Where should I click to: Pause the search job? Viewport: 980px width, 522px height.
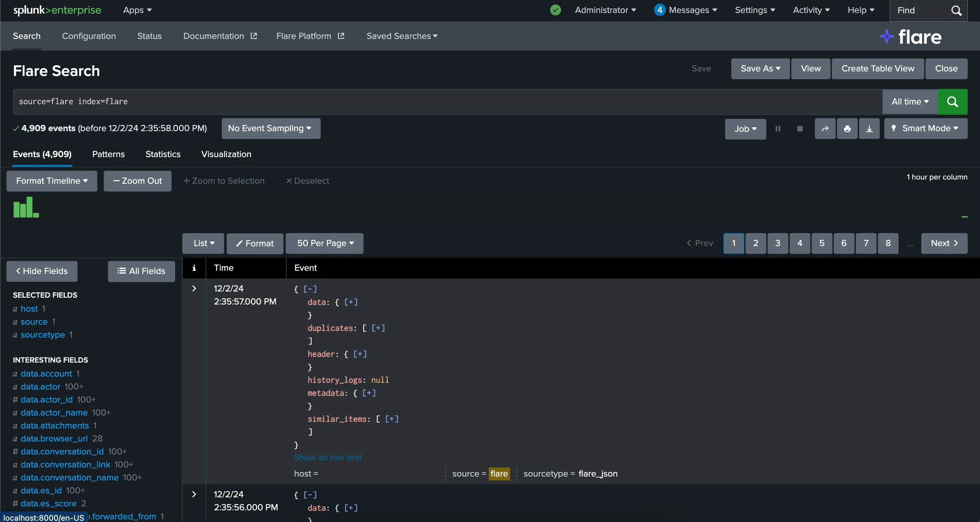[x=778, y=129]
